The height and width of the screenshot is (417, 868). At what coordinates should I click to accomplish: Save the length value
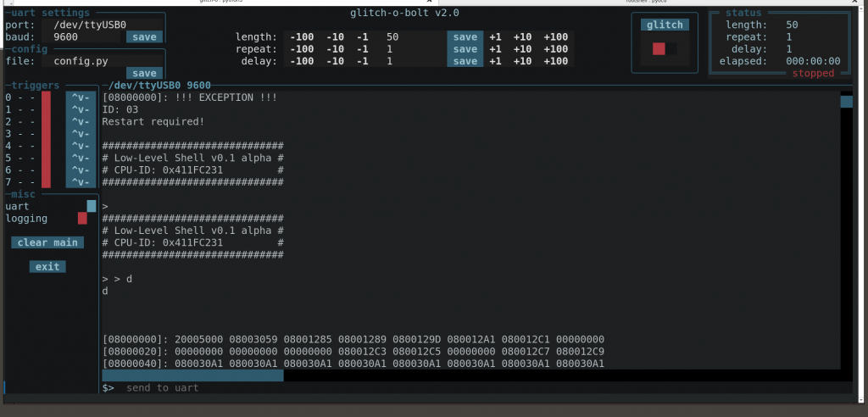[465, 37]
